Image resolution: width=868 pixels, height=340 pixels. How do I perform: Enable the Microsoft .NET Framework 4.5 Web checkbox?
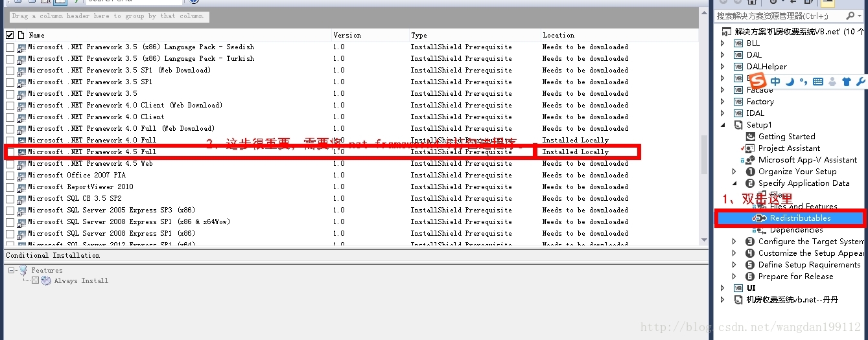[10, 164]
